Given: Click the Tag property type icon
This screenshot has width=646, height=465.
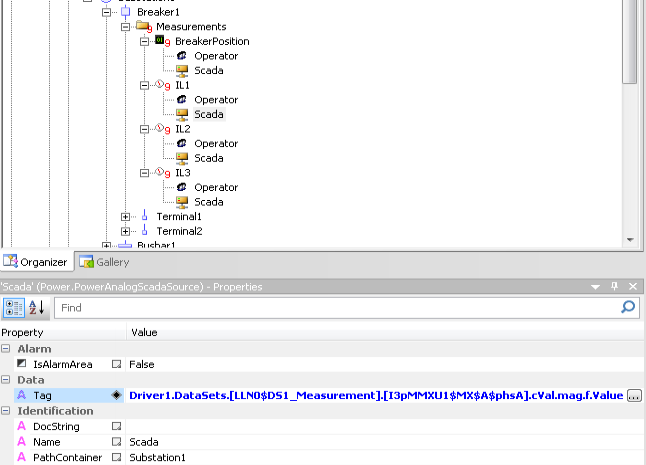Looking at the screenshot, I should click(x=22, y=395).
